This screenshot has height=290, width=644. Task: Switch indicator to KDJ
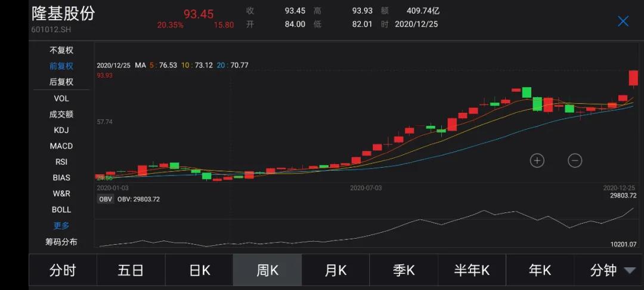tap(61, 130)
